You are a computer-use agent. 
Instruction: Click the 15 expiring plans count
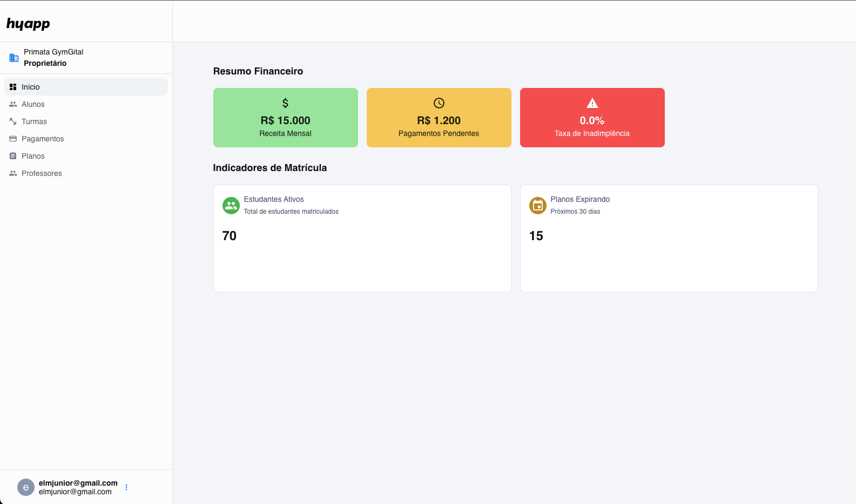point(536,236)
